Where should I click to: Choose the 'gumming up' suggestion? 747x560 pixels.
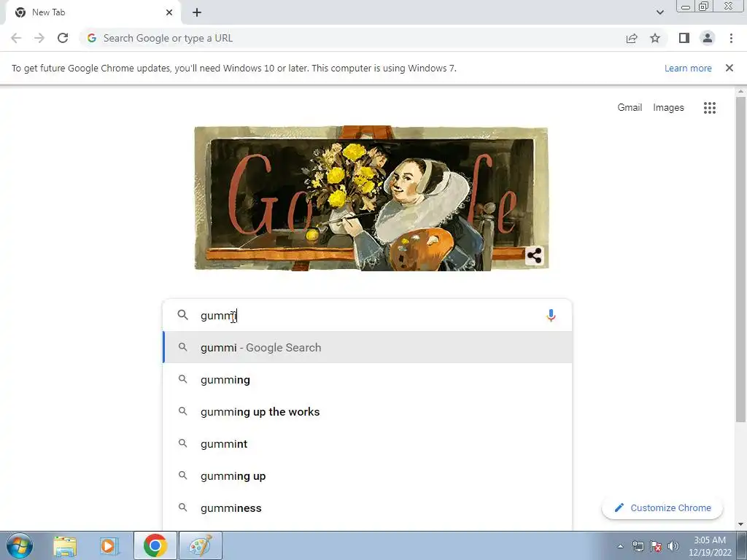point(368,475)
